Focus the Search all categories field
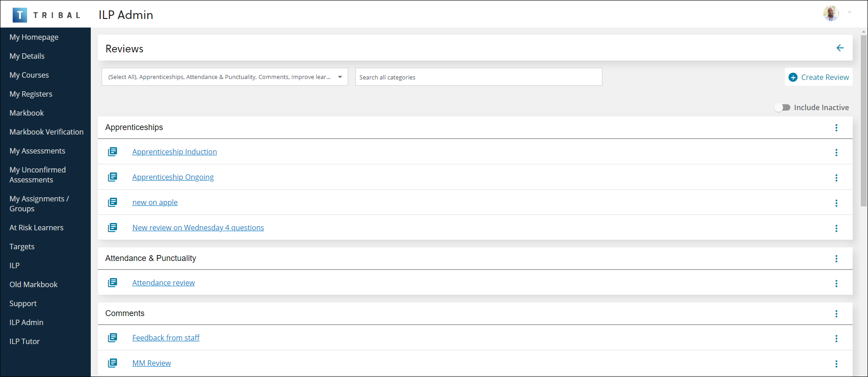The height and width of the screenshot is (377, 868). pyautogui.click(x=478, y=77)
